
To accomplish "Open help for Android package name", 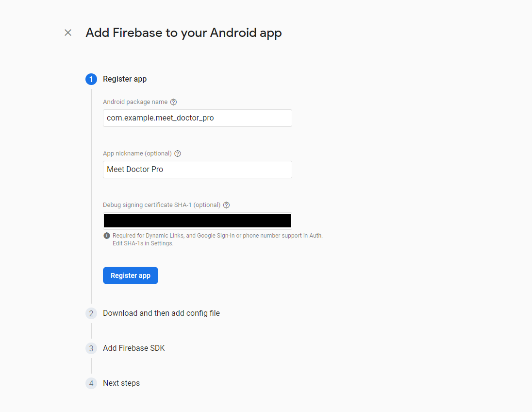I will 173,102.
